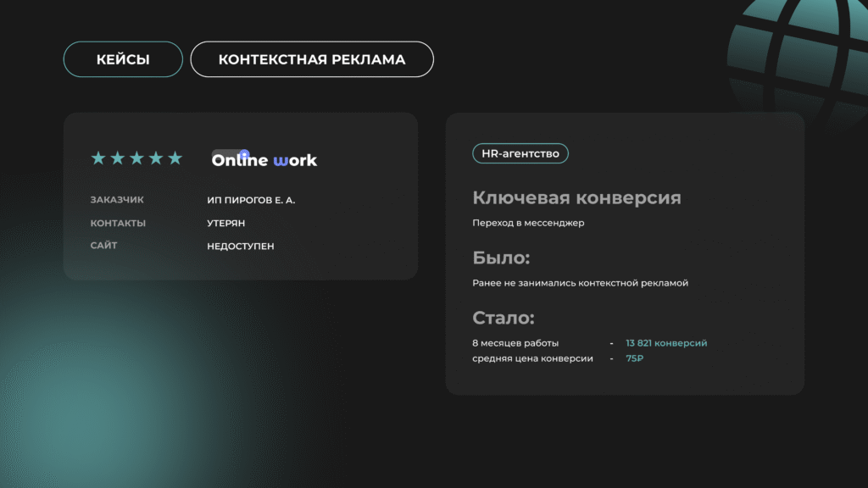Click the middle third rating star
This screenshot has width=868, height=488.
(136, 158)
